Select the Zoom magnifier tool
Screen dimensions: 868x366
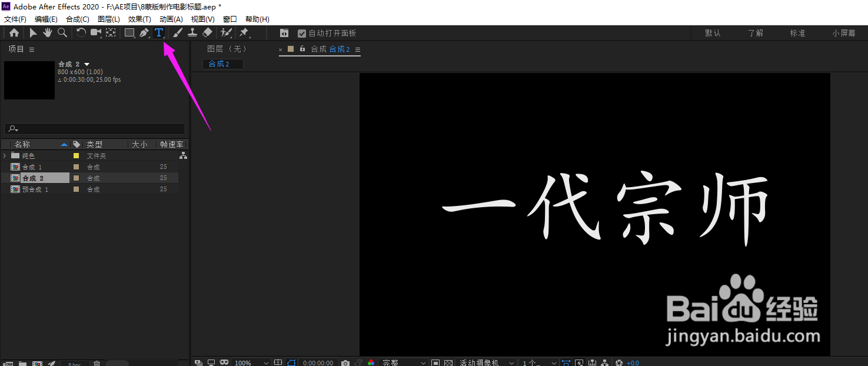pyautogui.click(x=62, y=33)
